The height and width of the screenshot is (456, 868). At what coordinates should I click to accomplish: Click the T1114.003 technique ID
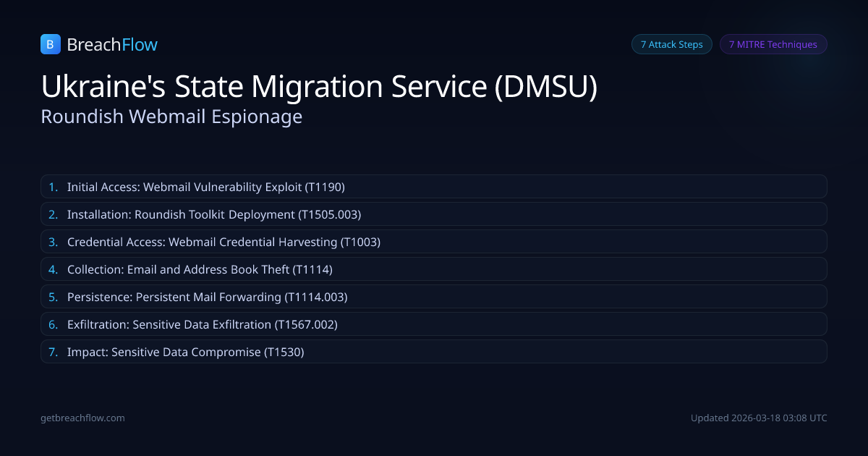[316, 297]
